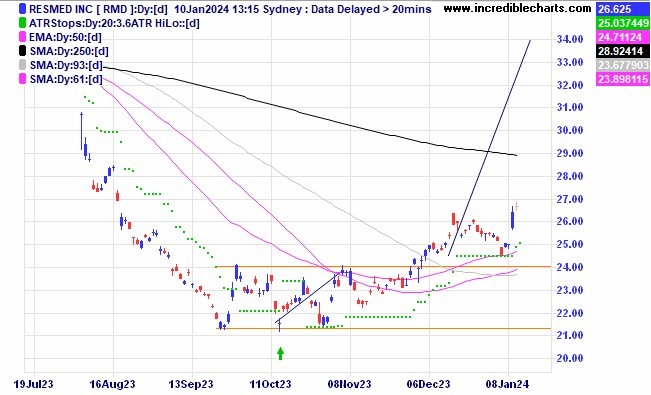Click the 06Dec23 date axis label
Image resolution: width=651 pixels, height=395 pixels.
[x=428, y=384]
